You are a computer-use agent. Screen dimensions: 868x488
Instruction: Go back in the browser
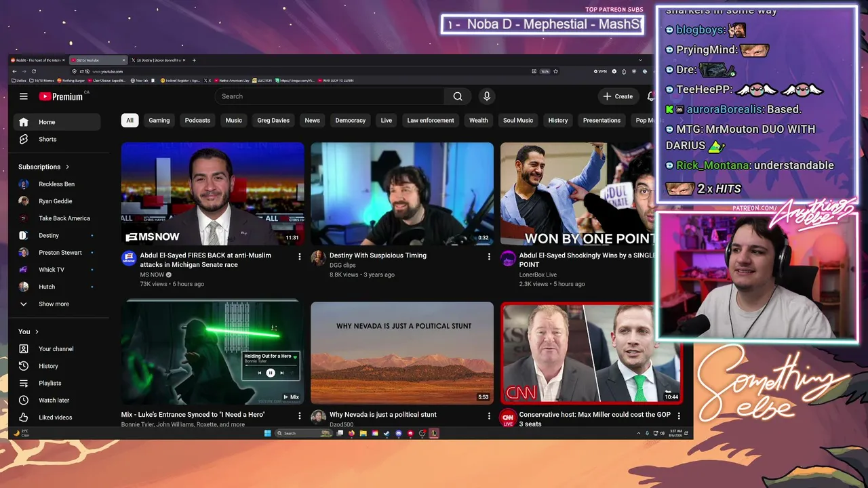[16, 71]
